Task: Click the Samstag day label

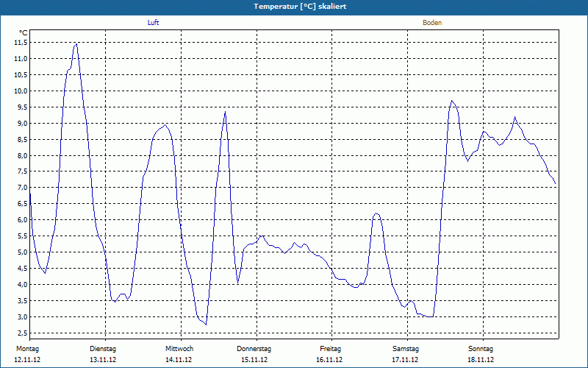Action: [x=406, y=349]
